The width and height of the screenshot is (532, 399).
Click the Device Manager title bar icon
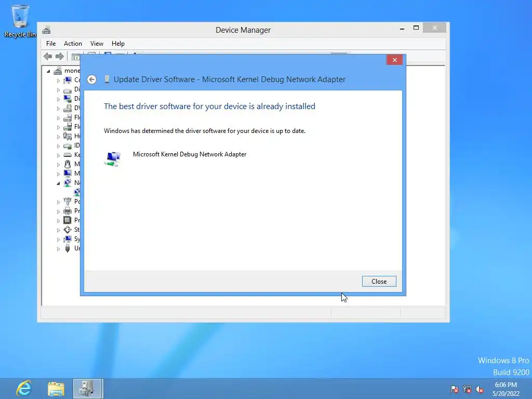pyautogui.click(x=46, y=30)
